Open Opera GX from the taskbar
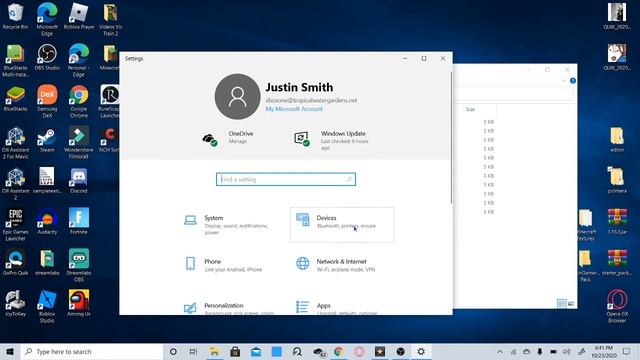 (359, 351)
